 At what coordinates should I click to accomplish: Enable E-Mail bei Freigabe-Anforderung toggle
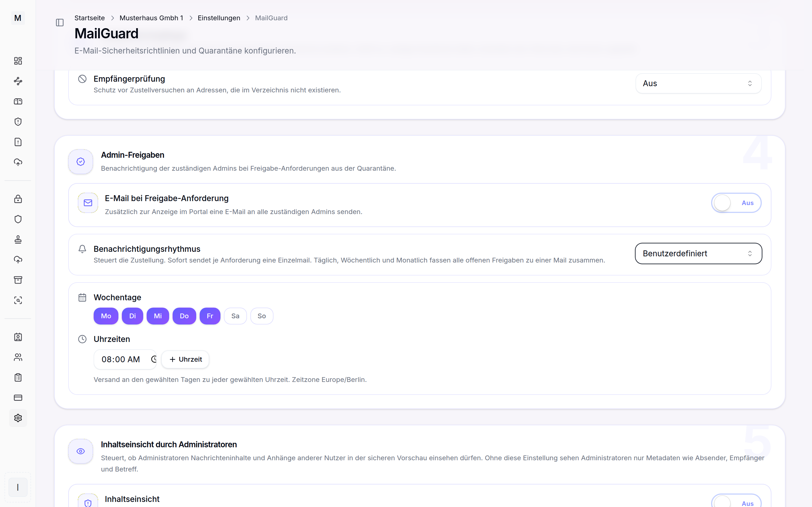pos(736,203)
